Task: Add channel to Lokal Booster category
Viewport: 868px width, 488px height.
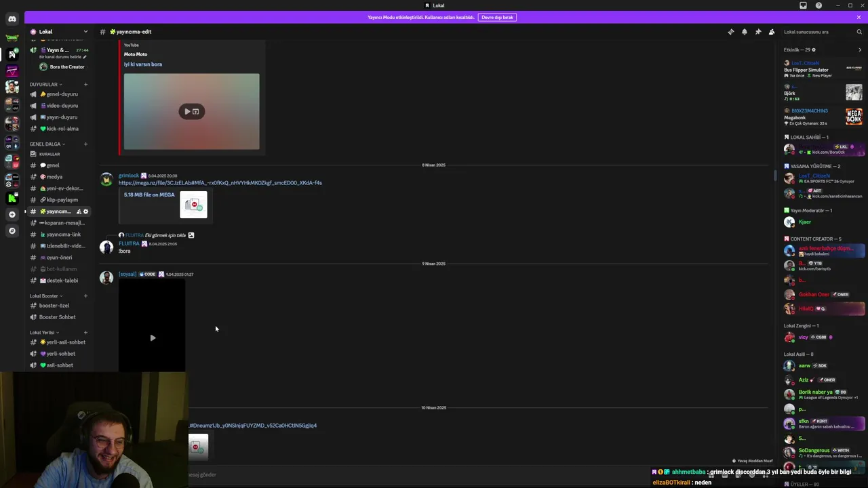Action: tap(85, 296)
